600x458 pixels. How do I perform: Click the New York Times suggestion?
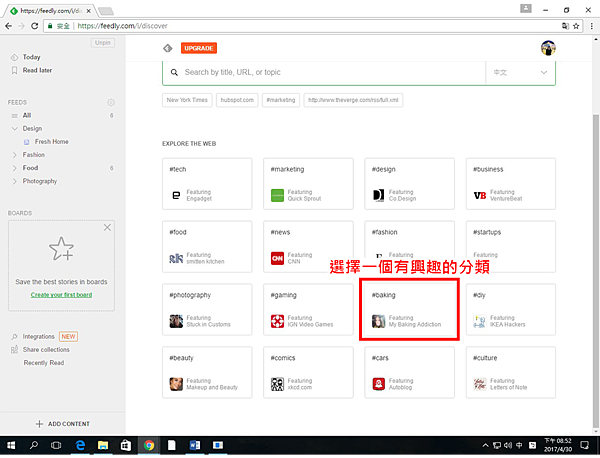click(x=187, y=100)
